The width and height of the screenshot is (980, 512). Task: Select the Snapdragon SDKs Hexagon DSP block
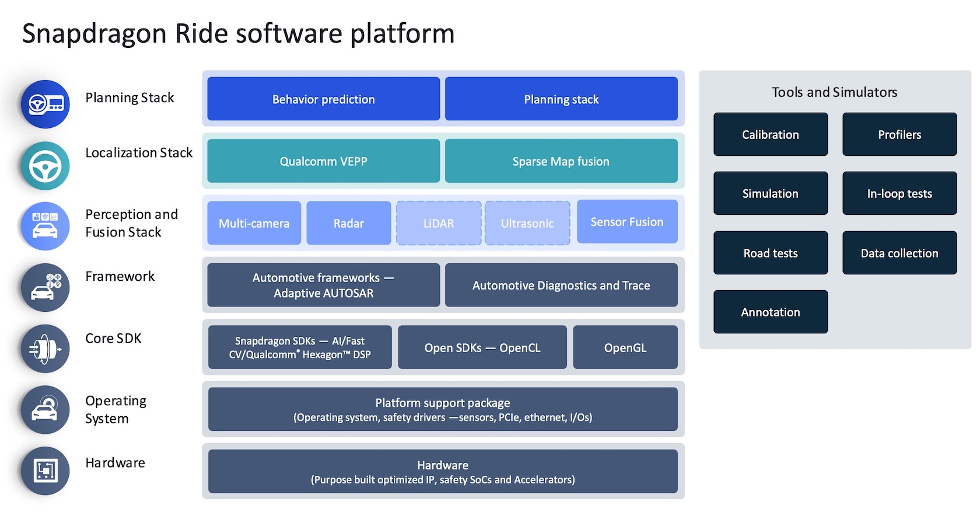click(300, 347)
